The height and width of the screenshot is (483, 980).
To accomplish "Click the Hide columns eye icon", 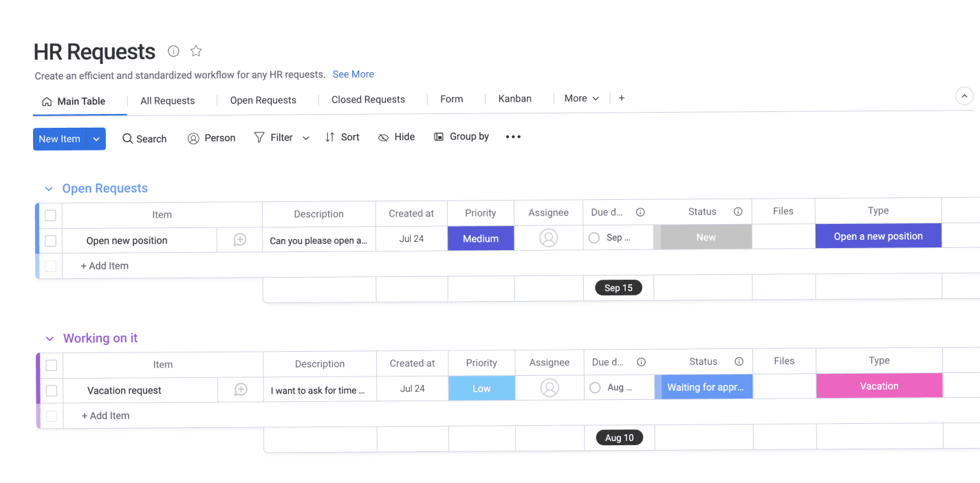I will click(x=383, y=137).
